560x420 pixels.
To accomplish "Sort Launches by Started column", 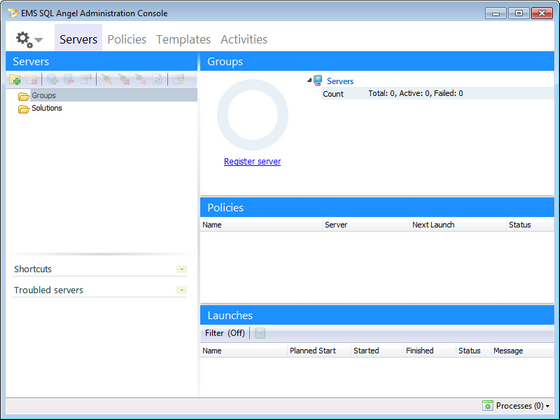I will (377, 351).
